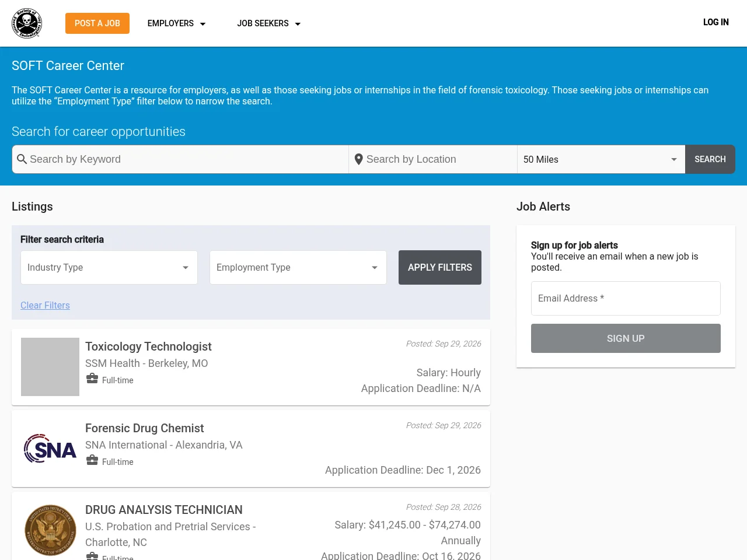The height and width of the screenshot is (560, 747).
Task: Expand the Job Seekers menu
Action: tap(269, 23)
